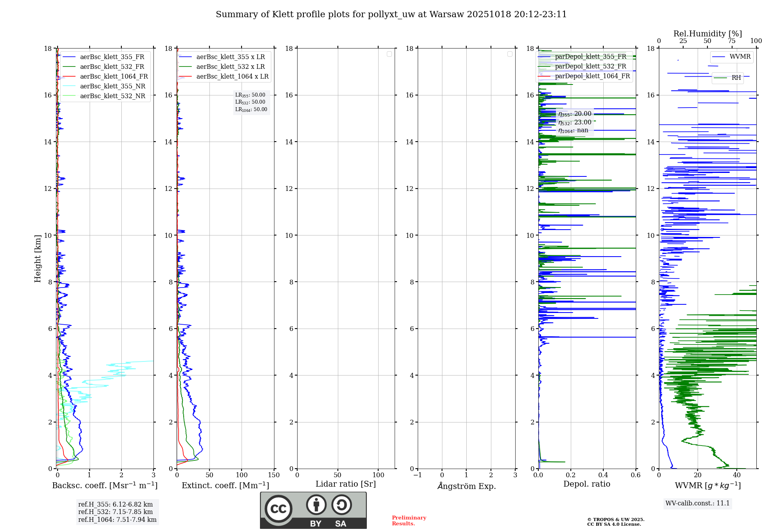Click the aerBsc_klett_532_NR legend entry
The image size is (783, 532).
point(112,96)
